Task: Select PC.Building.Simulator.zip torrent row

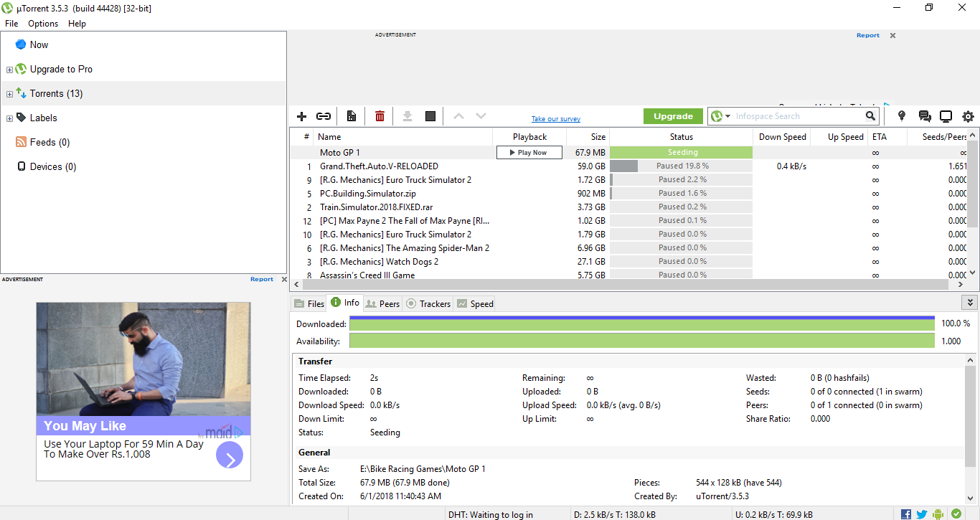Action: [x=628, y=193]
